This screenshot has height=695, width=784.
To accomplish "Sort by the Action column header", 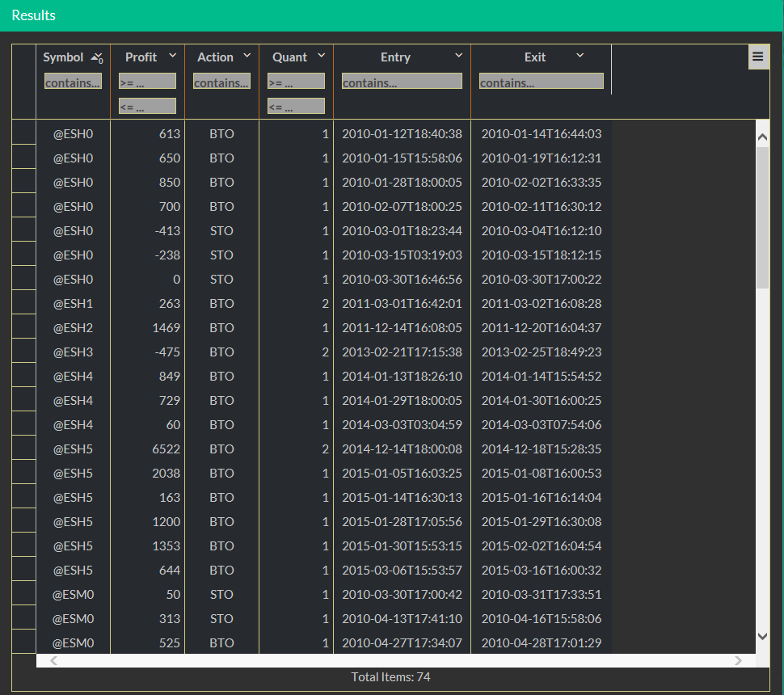I will pos(215,57).
